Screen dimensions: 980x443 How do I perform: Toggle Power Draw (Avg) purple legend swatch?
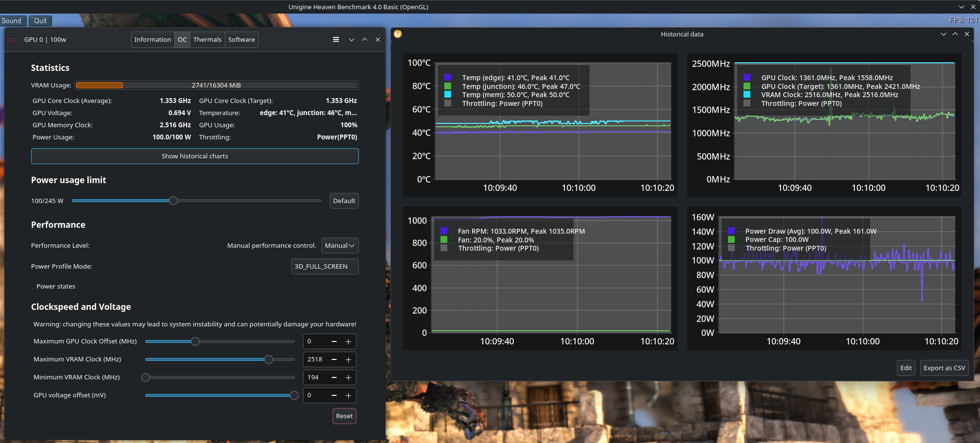pyautogui.click(x=731, y=231)
